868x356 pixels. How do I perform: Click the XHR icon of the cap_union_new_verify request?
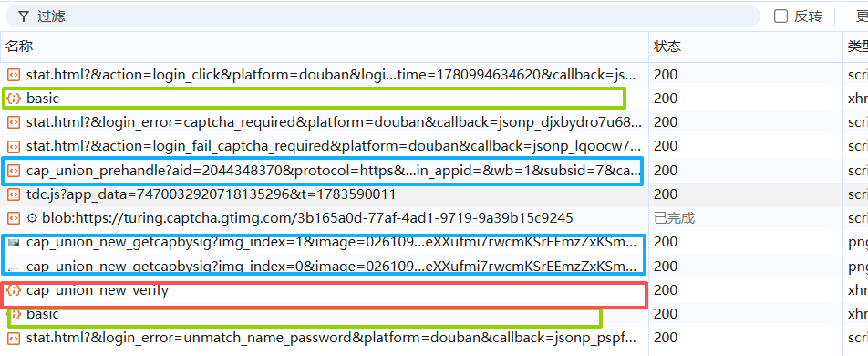tap(14, 290)
